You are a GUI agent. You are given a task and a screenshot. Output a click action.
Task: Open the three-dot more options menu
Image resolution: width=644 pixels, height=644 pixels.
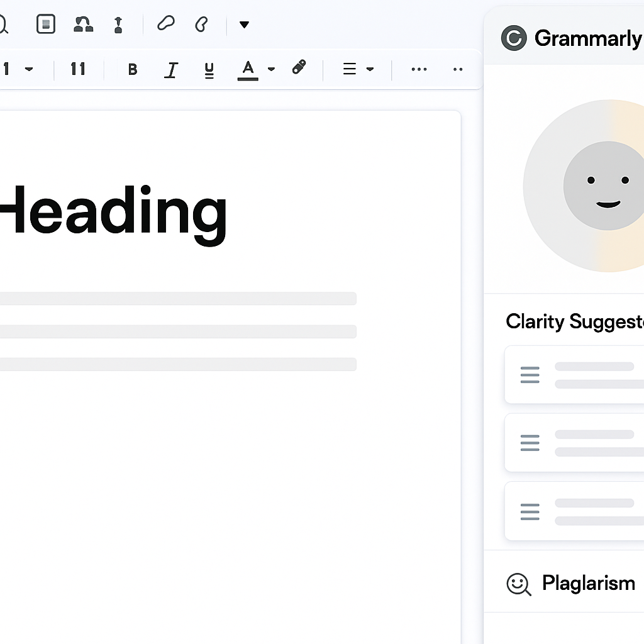click(x=419, y=69)
